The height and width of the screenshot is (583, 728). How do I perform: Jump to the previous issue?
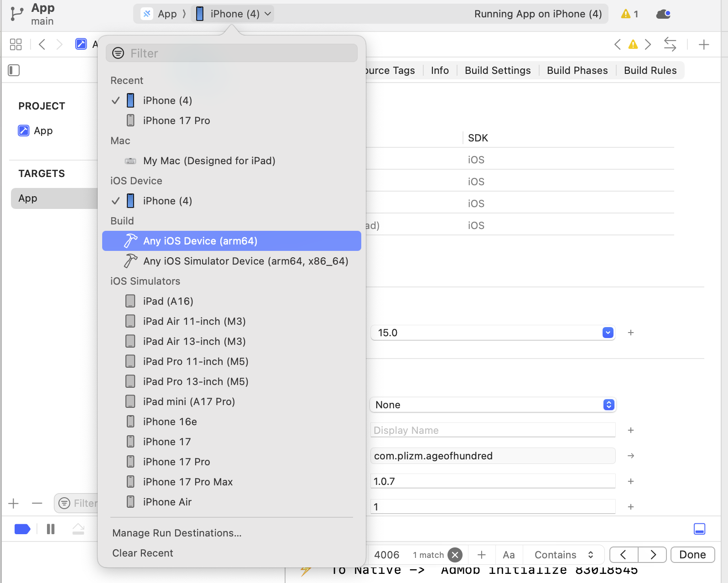(x=617, y=44)
